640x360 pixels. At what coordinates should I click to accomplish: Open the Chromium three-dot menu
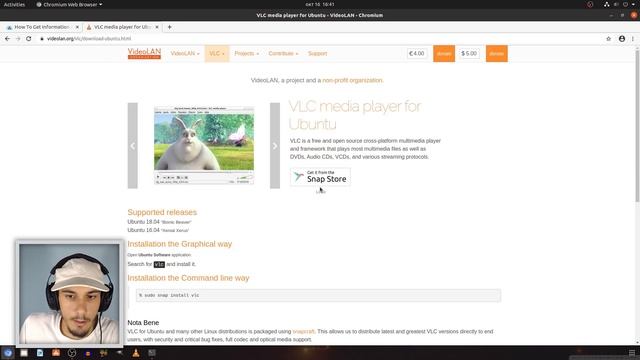pos(633,39)
